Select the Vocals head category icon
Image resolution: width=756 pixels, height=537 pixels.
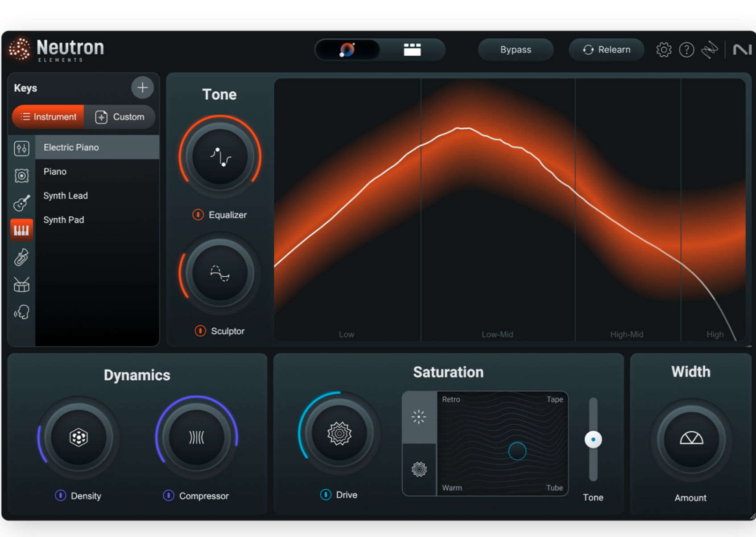pyautogui.click(x=21, y=312)
